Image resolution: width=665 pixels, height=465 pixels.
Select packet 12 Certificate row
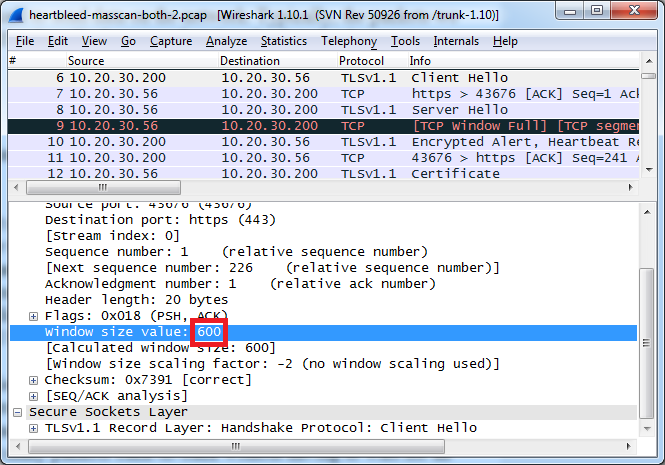click(323, 173)
